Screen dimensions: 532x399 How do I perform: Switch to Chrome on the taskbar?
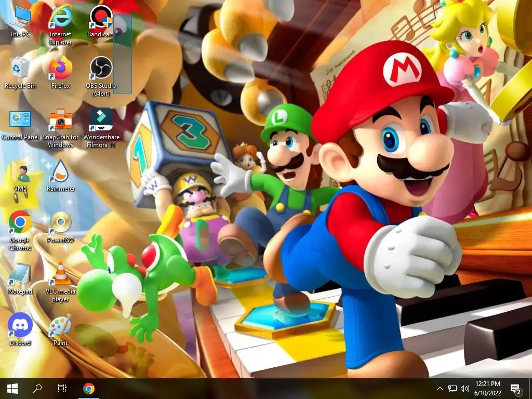point(88,389)
